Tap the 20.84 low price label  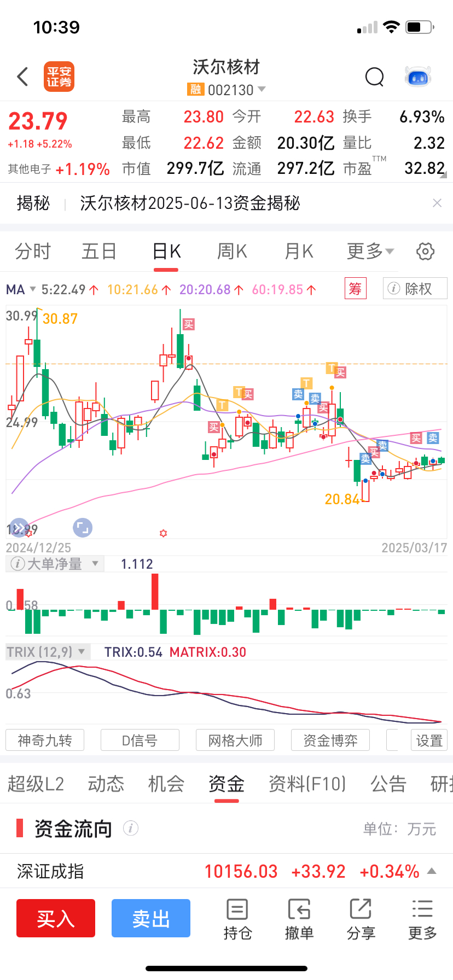click(x=342, y=499)
